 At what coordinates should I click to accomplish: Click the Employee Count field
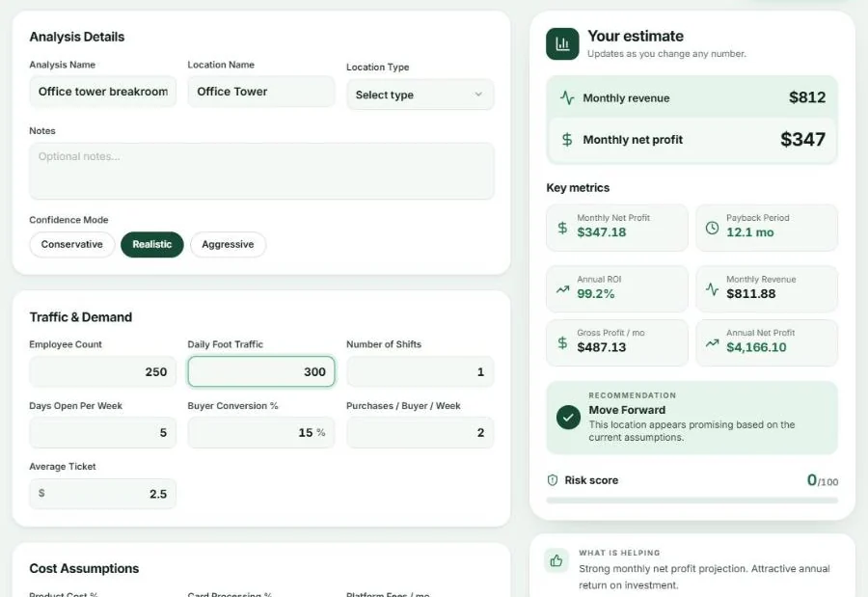coord(103,371)
